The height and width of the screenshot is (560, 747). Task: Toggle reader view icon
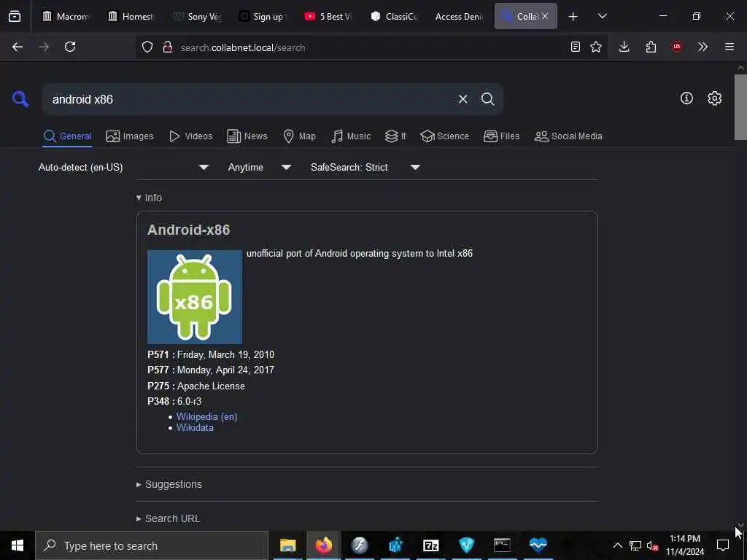click(576, 47)
